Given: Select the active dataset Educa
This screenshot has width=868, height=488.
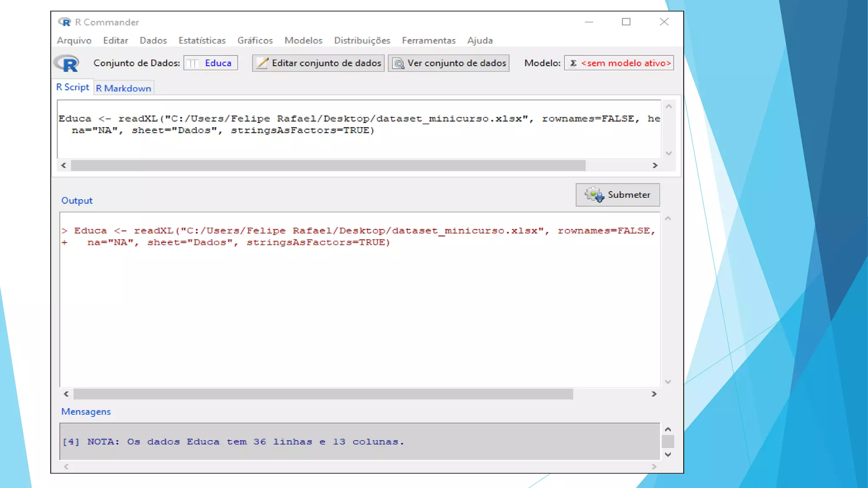Looking at the screenshot, I should coord(218,63).
